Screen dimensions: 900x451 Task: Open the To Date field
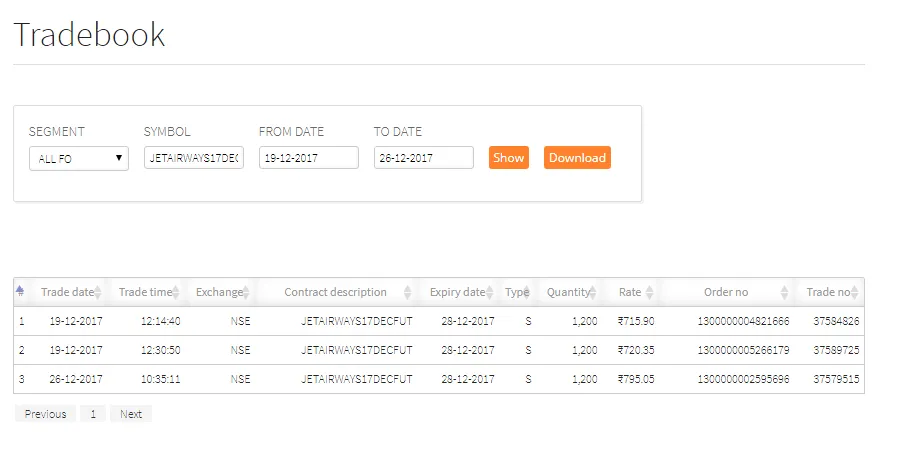coord(423,158)
